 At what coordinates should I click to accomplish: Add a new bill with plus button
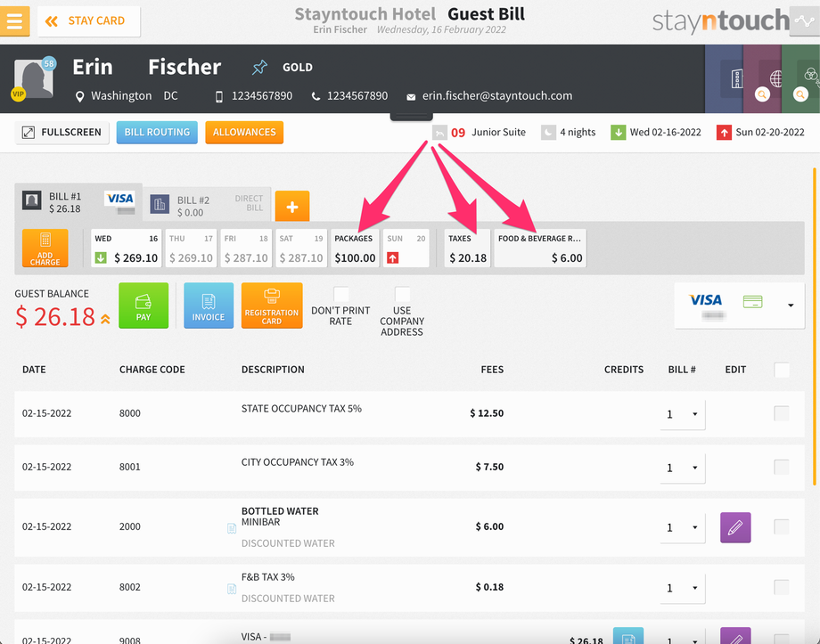292,207
